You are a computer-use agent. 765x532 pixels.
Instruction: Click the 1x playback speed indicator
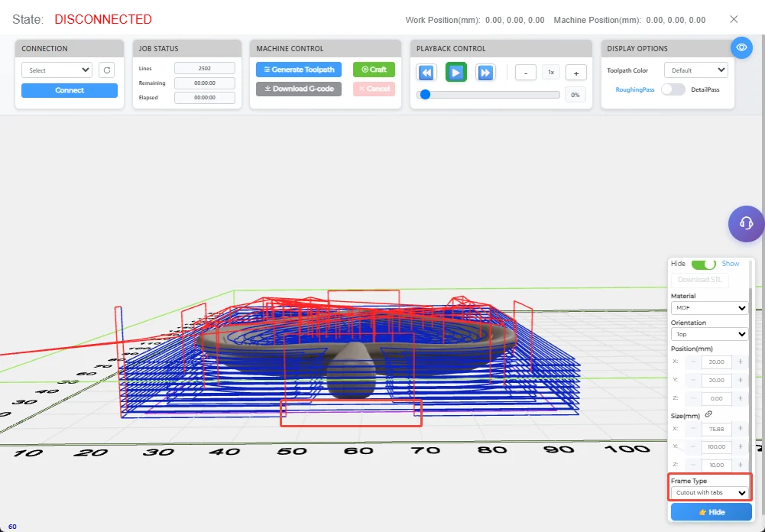point(551,73)
